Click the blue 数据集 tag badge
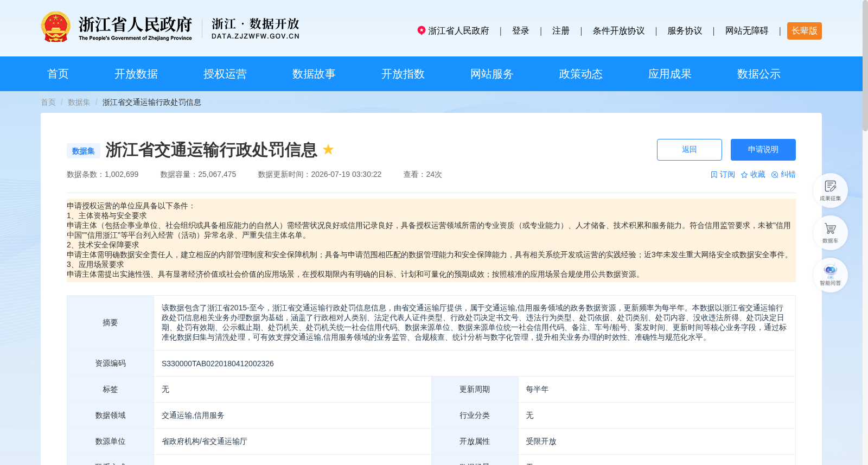Image resolution: width=868 pixels, height=465 pixels. (x=83, y=151)
